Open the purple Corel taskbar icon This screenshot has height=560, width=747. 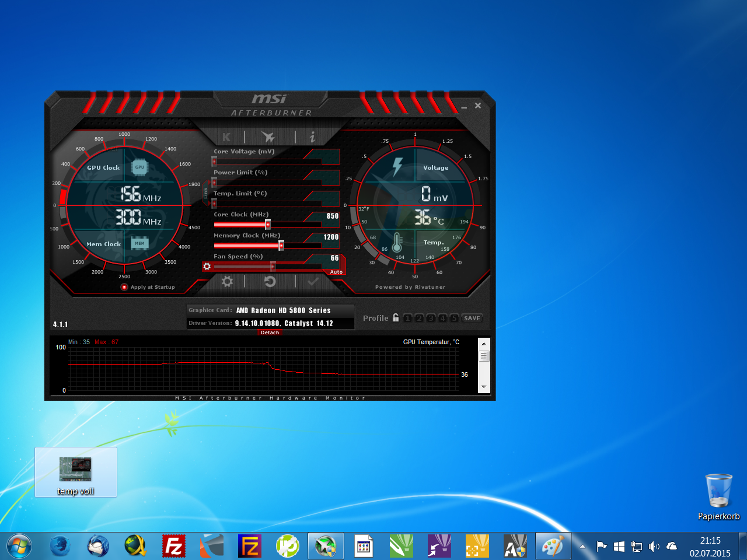pyautogui.click(x=439, y=547)
